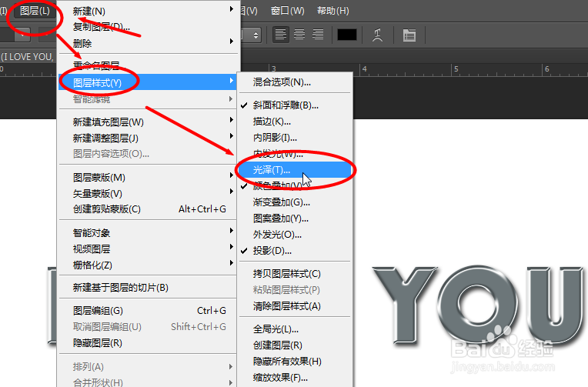Open 缩放效果(F)... dialog
The image size is (588, 387).
coord(295,377)
